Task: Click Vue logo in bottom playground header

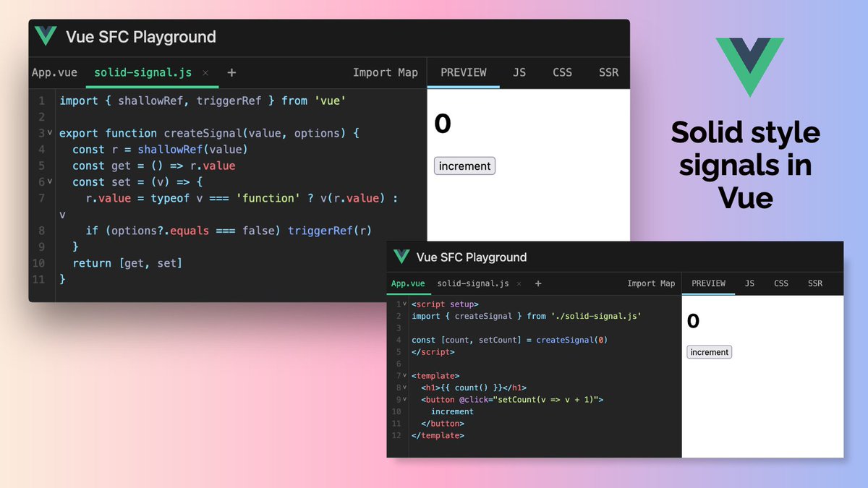Action: point(401,257)
